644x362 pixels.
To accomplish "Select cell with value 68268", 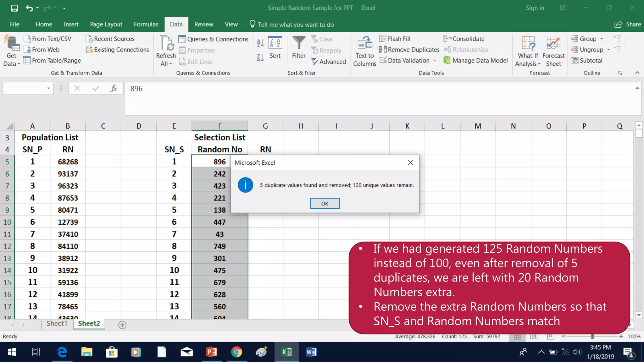I will [x=68, y=162].
